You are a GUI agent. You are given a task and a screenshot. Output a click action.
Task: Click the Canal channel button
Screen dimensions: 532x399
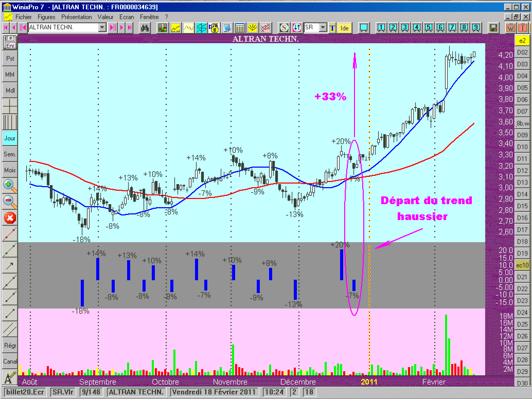[9, 361]
